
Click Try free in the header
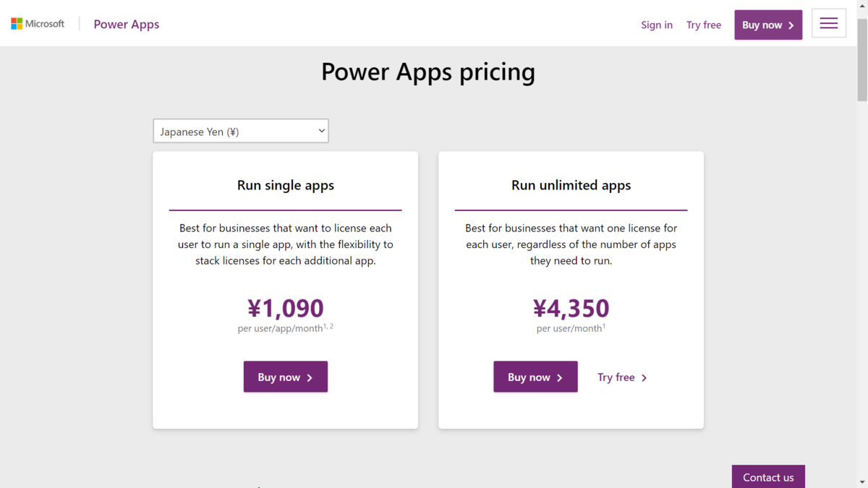coord(704,25)
